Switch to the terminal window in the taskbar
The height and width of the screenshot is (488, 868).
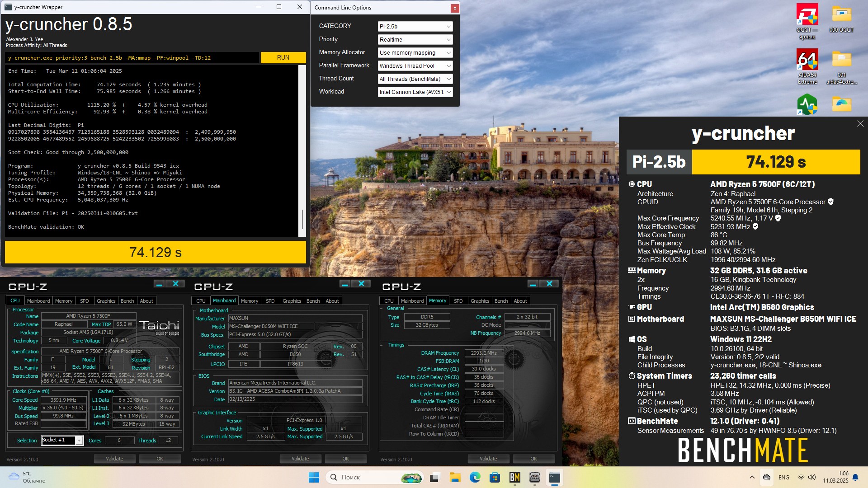pos(554,477)
